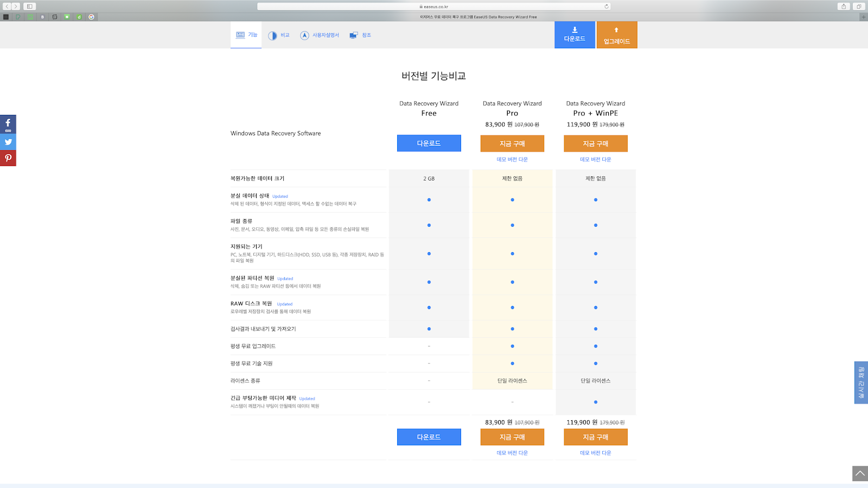
Task: Click 검사결과 내보내기 및 가져오기 row label
Action: point(263,329)
